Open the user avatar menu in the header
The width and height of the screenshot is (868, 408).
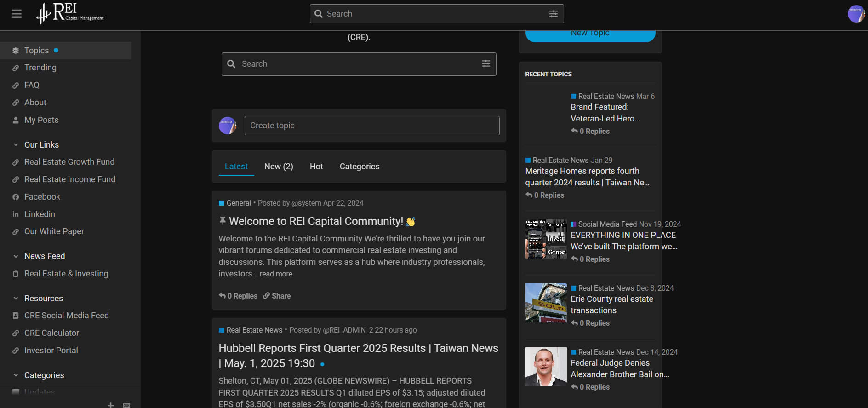[x=856, y=14]
